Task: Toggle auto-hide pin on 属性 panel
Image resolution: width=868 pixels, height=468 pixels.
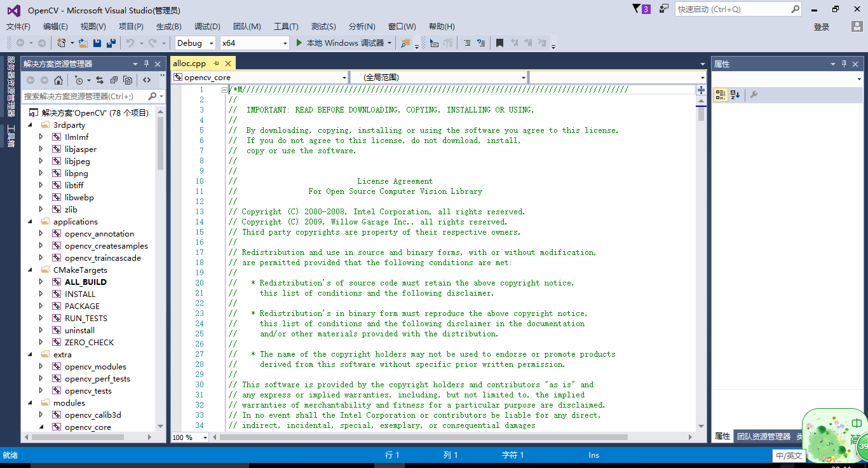Action: click(x=844, y=64)
